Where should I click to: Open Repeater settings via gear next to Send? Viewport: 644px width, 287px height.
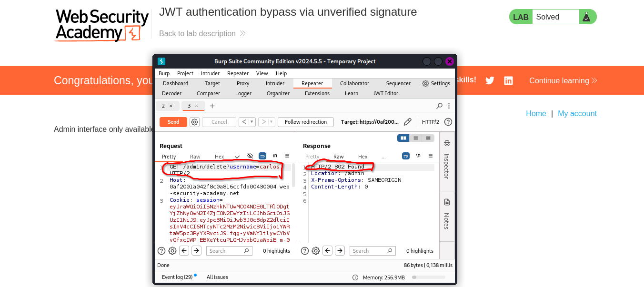(x=194, y=122)
